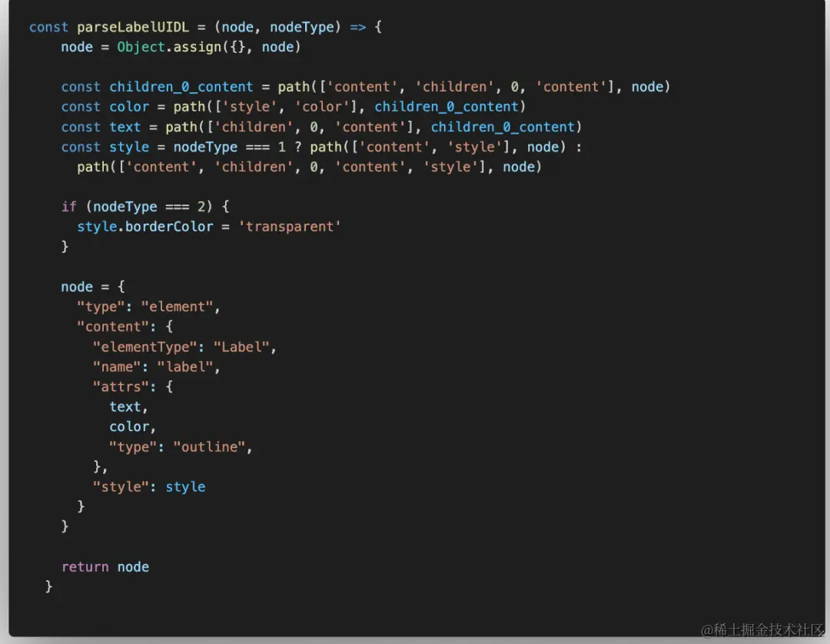Click the return keyword
Image resolution: width=830 pixels, height=644 pixels.
pos(85,567)
